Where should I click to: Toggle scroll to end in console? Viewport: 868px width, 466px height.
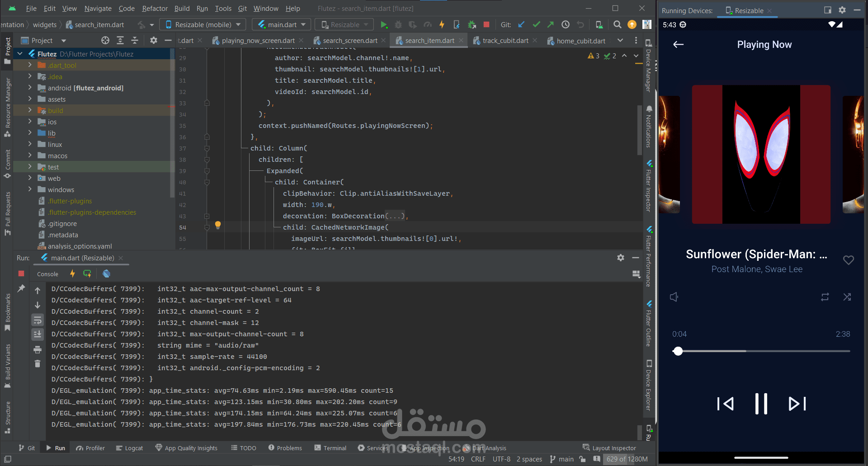click(x=38, y=335)
